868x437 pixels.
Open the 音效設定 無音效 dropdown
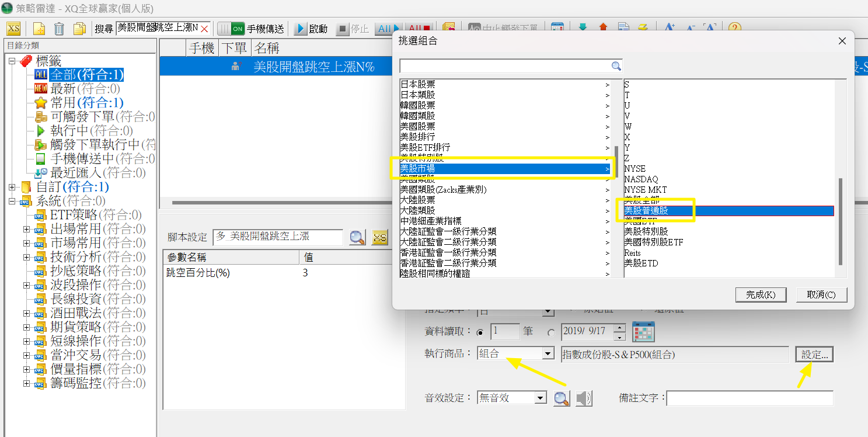point(541,398)
